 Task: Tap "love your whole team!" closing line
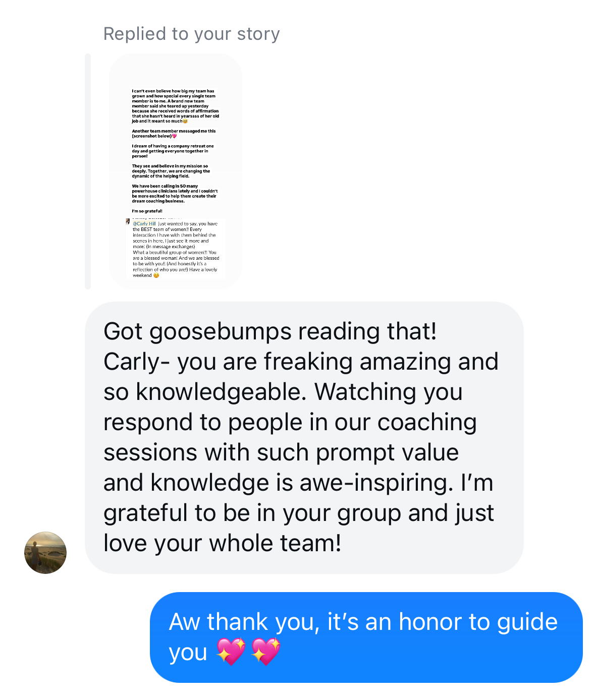point(223,543)
